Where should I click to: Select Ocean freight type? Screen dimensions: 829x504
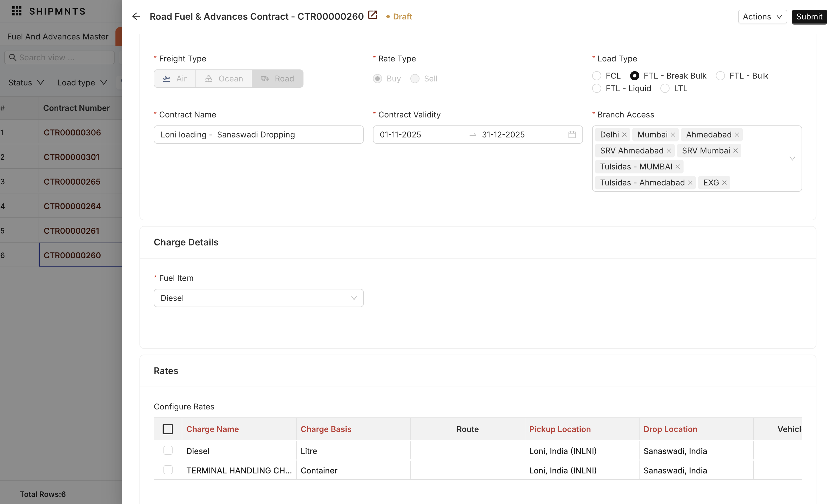(224, 79)
